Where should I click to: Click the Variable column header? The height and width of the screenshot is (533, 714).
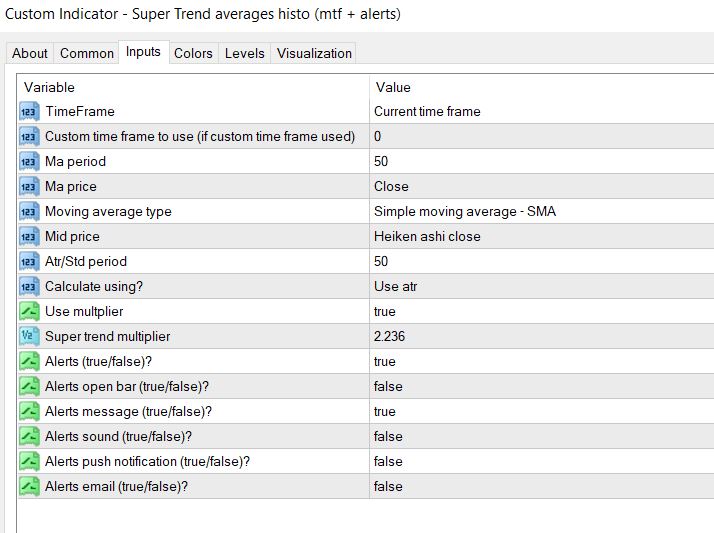click(x=190, y=87)
